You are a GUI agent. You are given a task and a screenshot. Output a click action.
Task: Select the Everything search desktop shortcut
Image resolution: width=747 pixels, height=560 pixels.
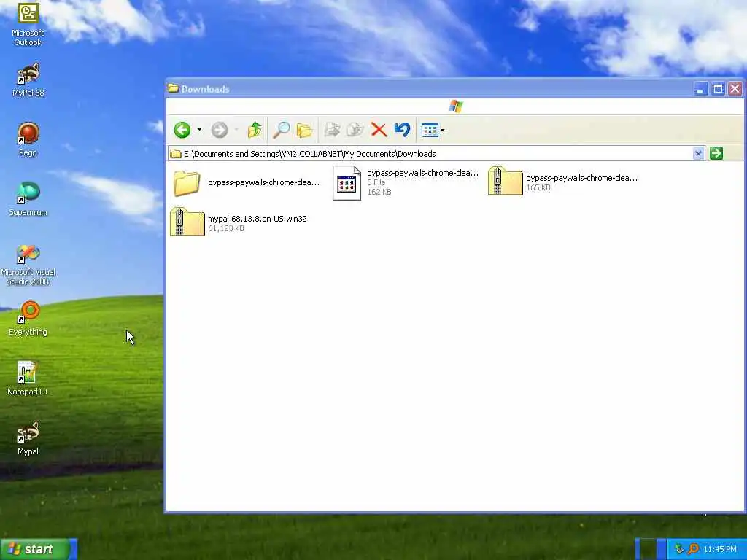point(28,319)
